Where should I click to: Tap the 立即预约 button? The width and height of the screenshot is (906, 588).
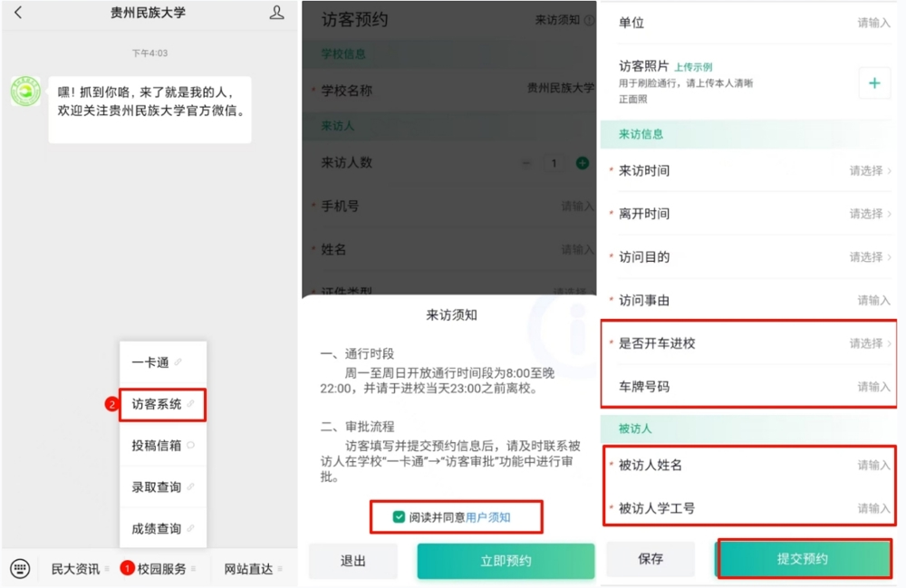click(506, 561)
